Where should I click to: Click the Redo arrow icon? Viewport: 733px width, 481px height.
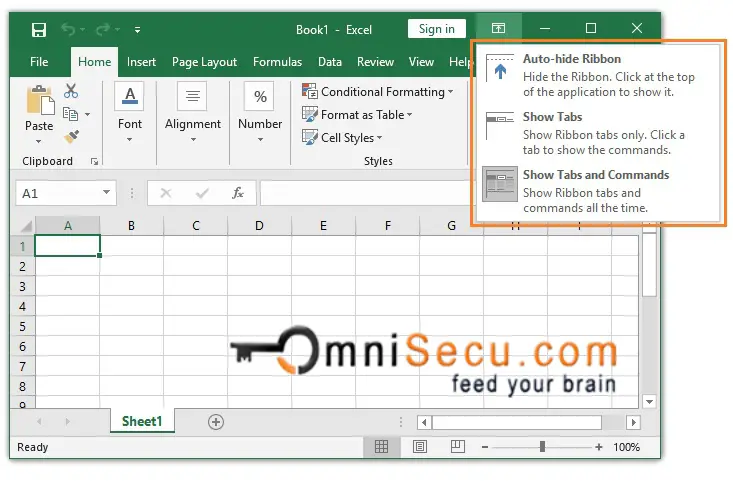tap(102, 29)
